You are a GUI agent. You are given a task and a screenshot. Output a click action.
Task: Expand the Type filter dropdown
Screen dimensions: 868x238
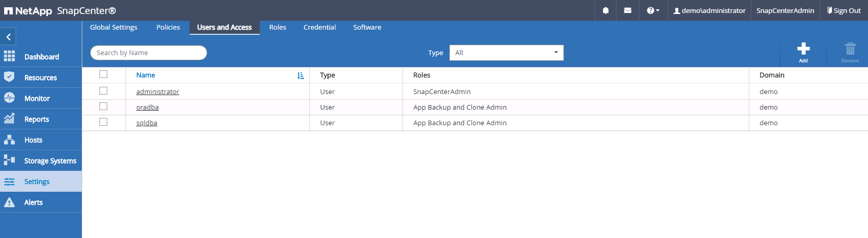506,52
